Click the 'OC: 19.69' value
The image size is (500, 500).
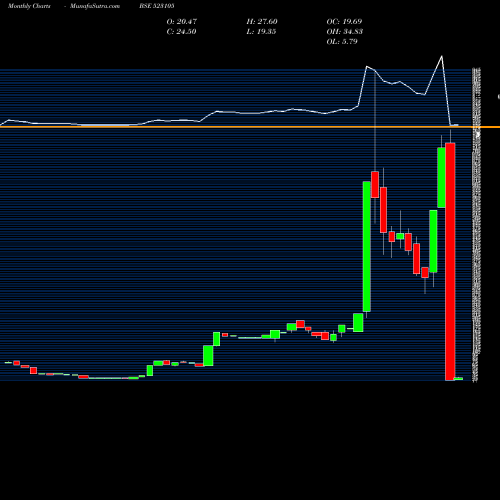point(344,21)
